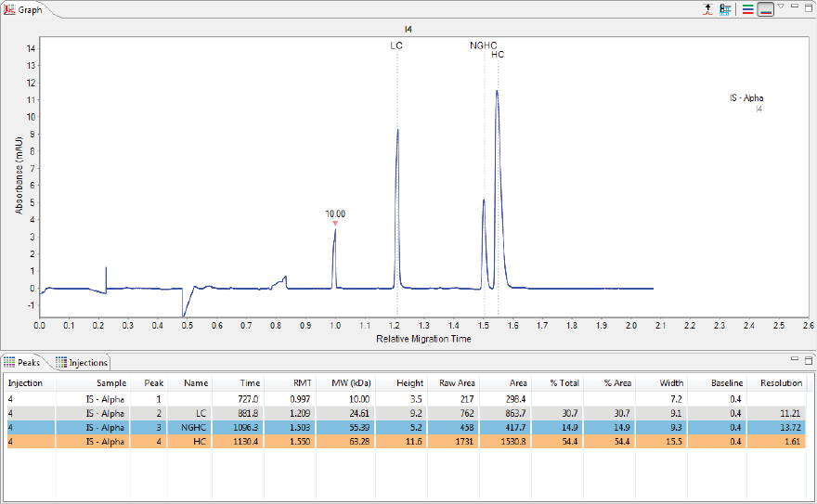The width and height of the screenshot is (817, 504).
Task: Click the Area value 863.7
Action: pyautogui.click(x=515, y=413)
